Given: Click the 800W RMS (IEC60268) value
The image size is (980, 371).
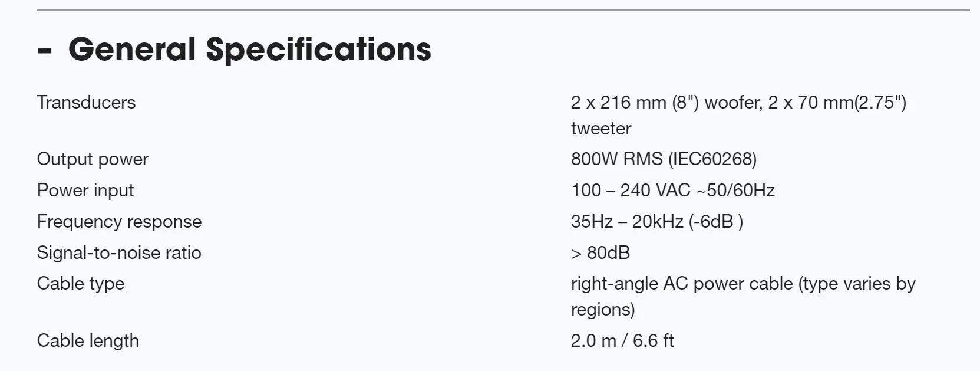Looking at the screenshot, I should 664,159.
